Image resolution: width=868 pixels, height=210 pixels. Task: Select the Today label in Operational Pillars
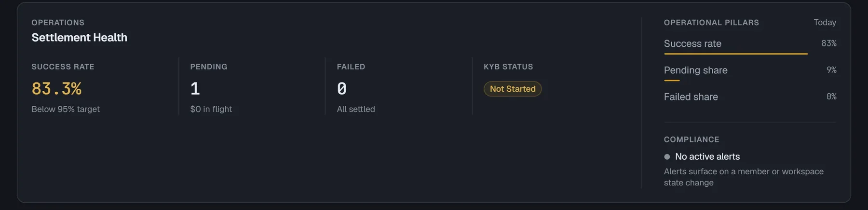click(x=825, y=23)
